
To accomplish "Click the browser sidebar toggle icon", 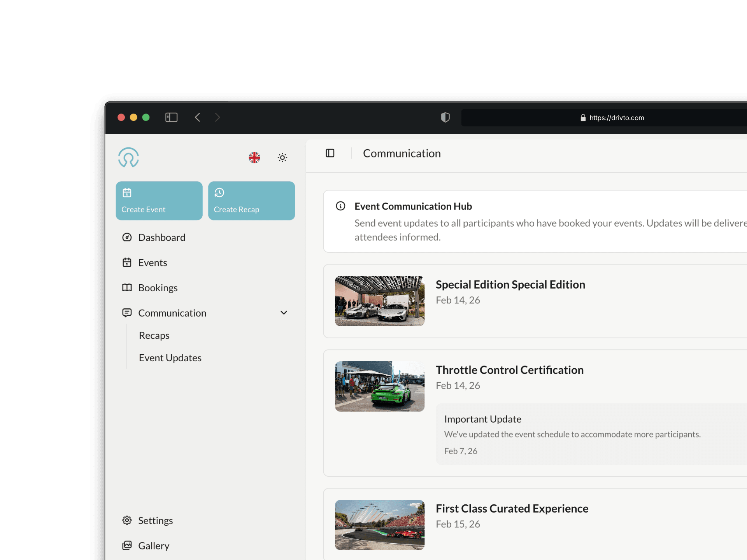I will [x=171, y=117].
